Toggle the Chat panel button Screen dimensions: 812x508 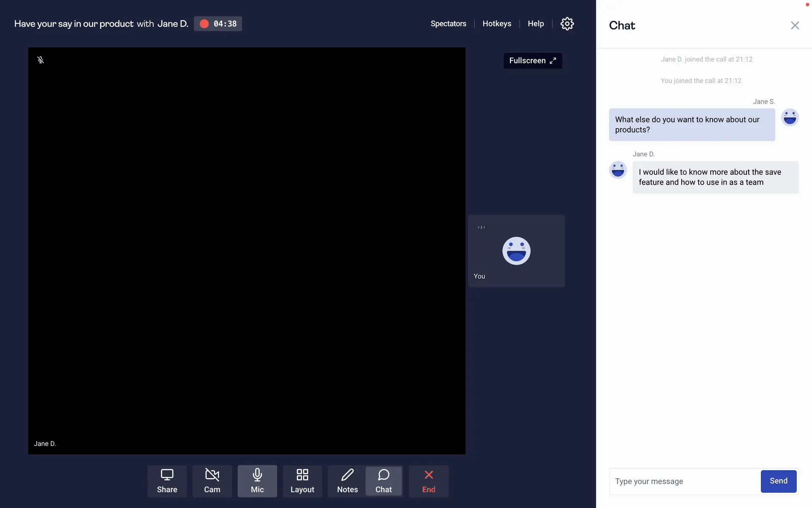(384, 481)
